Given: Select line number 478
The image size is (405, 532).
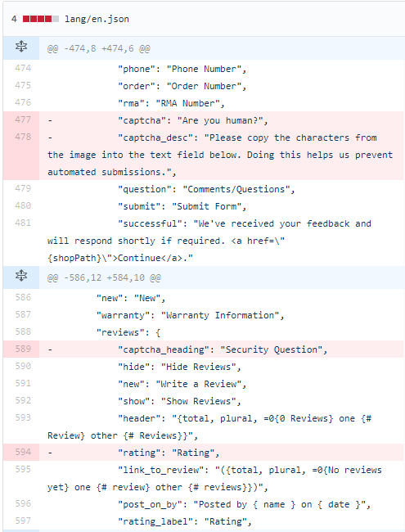Looking at the screenshot, I should (23, 137).
